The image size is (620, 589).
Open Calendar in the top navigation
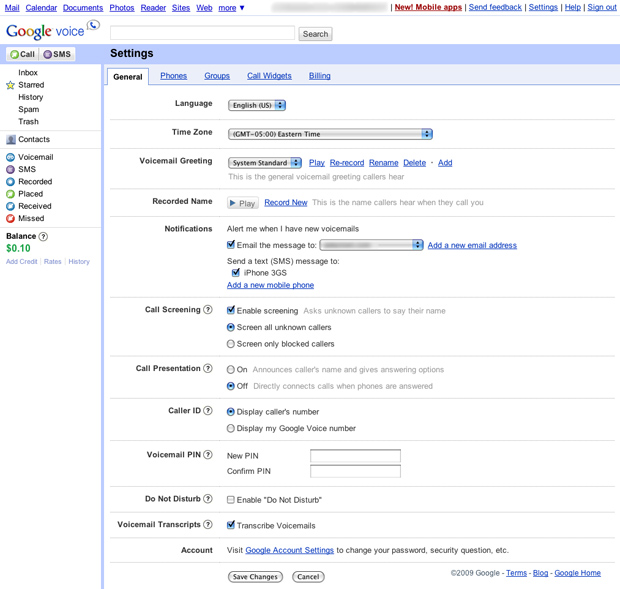click(x=41, y=8)
